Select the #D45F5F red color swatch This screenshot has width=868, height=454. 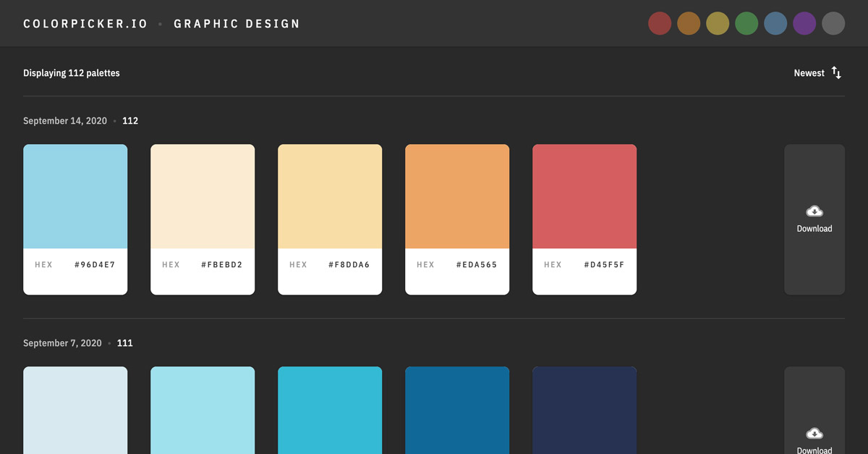tap(584, 196)
